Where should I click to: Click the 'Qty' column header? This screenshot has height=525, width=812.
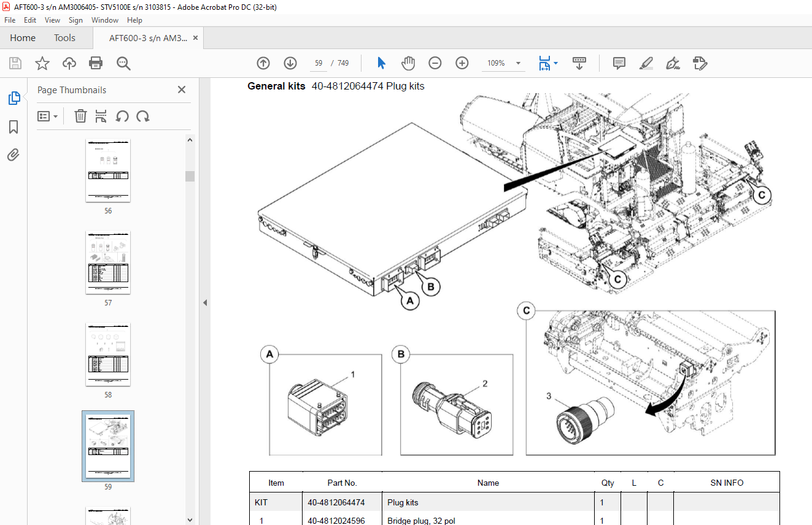pos(608,483)
